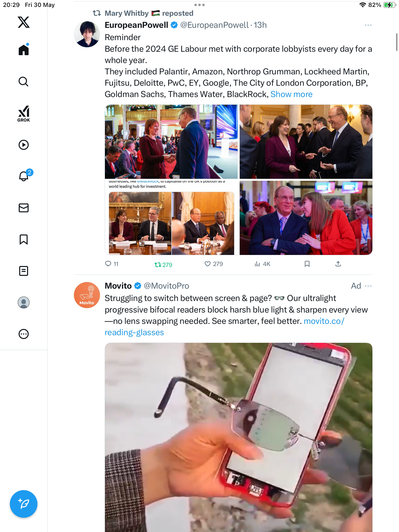The width and height of the screenshot is (399, 532).
Task: Open the Home feed icon
Action: tap(24, 50)
